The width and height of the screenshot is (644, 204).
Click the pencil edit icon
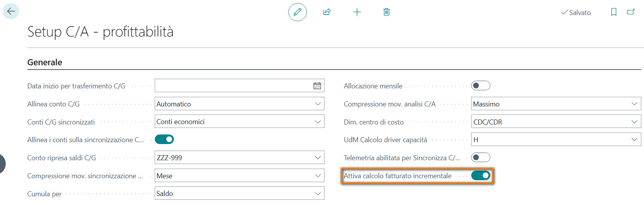298,12
